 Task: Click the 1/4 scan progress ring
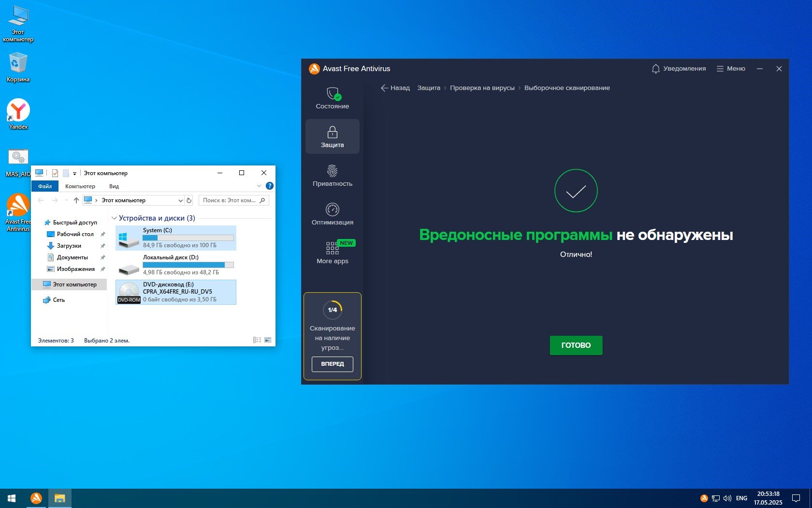333,310
